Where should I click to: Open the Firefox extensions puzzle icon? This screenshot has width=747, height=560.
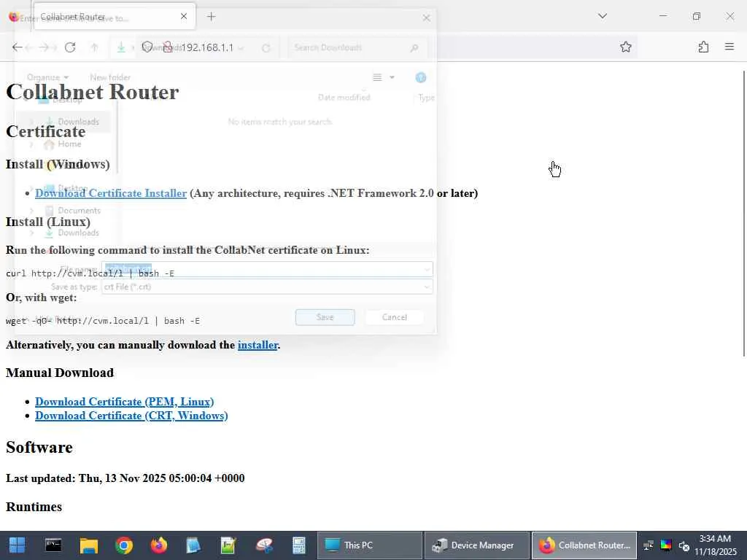tap(703, 47)
